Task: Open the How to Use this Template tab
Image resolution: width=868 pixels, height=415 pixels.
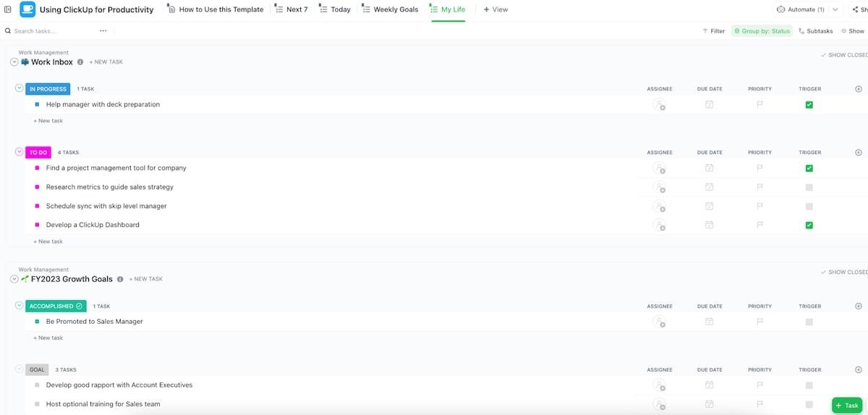Action: (x=216, y=9)
